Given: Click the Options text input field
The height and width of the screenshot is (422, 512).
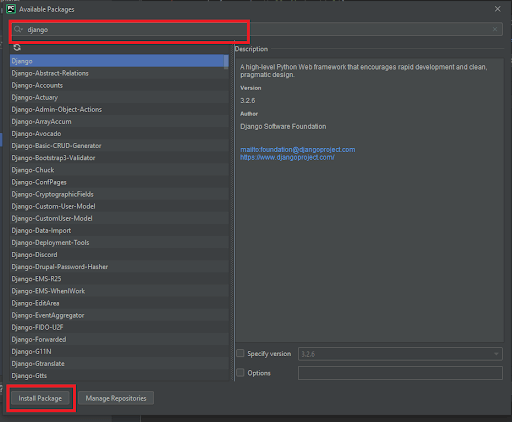Looking at the screenshot, I should (400, 373).
